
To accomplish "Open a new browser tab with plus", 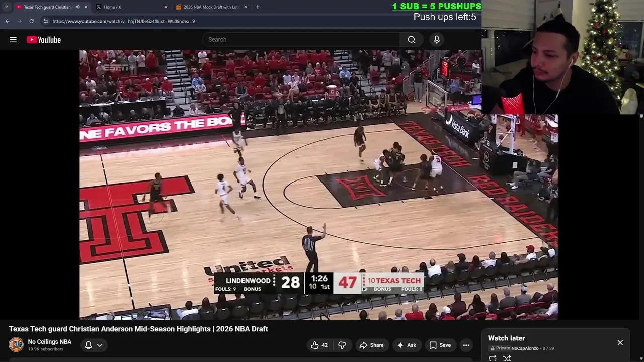I will click(x=257, y=7).
